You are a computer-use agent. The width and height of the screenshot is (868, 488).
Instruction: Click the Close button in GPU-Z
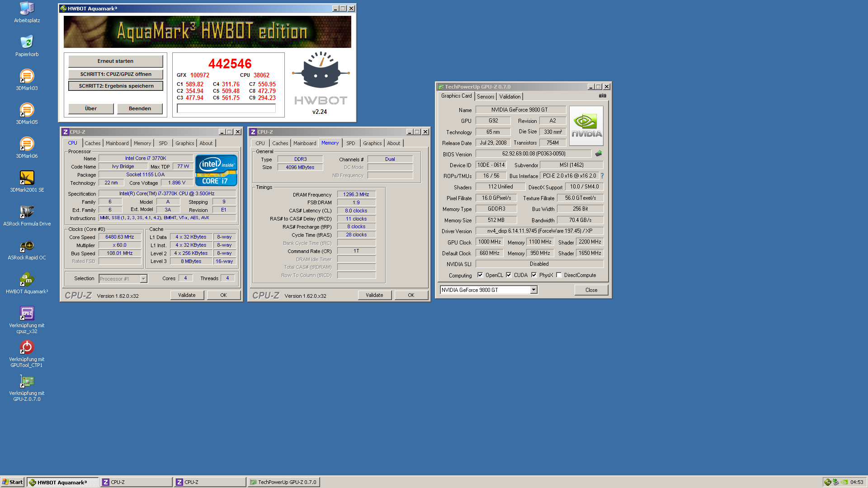click(591, 290)
